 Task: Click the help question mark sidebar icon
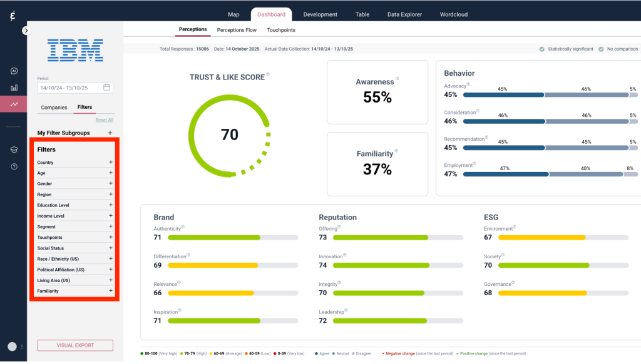point(14,166)
